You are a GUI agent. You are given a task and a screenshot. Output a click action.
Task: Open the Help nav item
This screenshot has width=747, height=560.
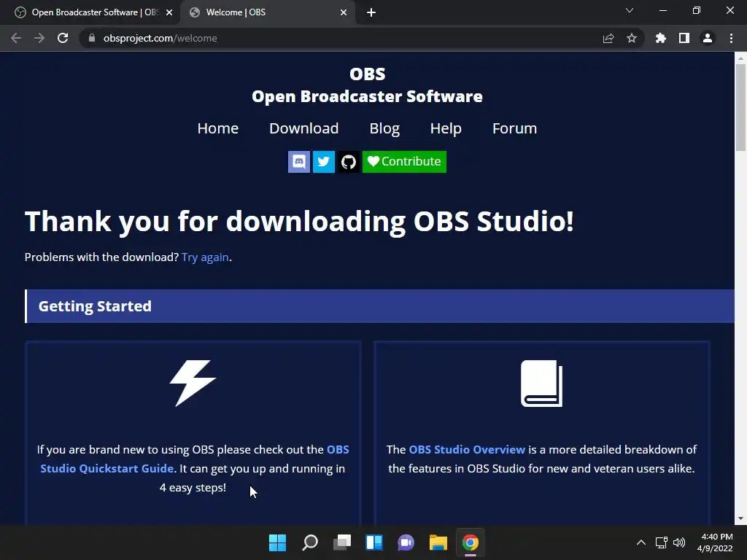pos(446,128)
